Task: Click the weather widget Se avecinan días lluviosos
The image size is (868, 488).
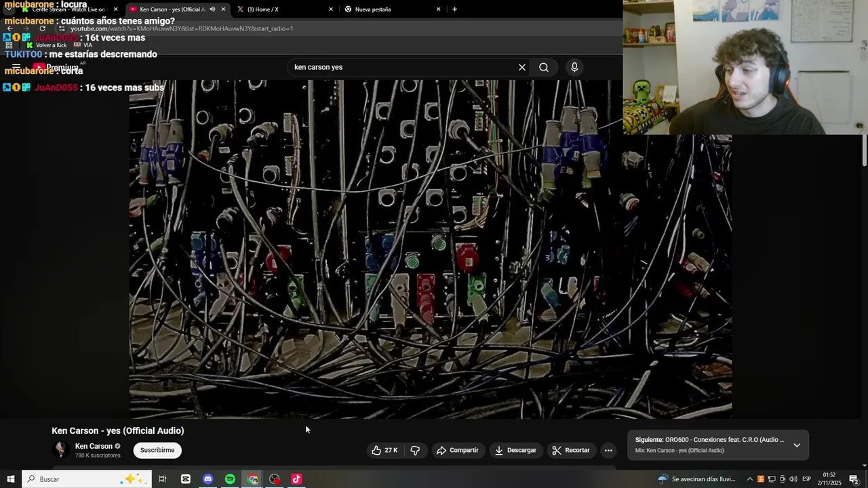Action: (x=697, y=479)
